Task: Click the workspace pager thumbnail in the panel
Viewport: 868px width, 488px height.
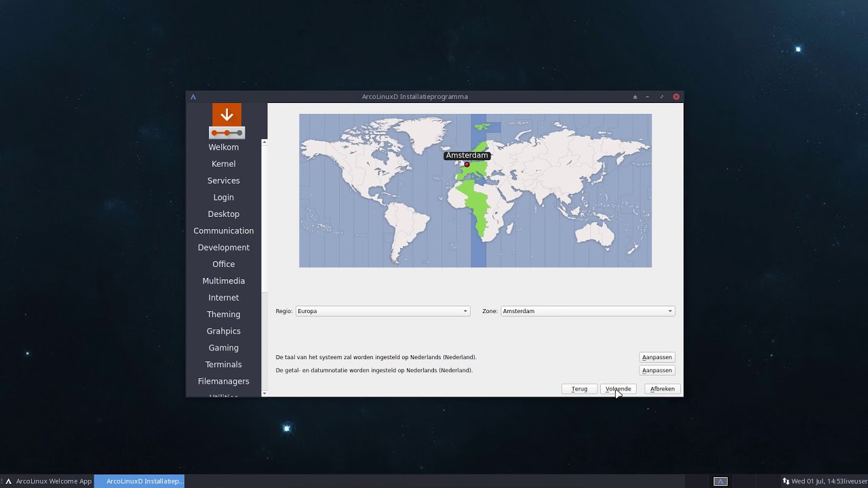Action: (721, 481)
